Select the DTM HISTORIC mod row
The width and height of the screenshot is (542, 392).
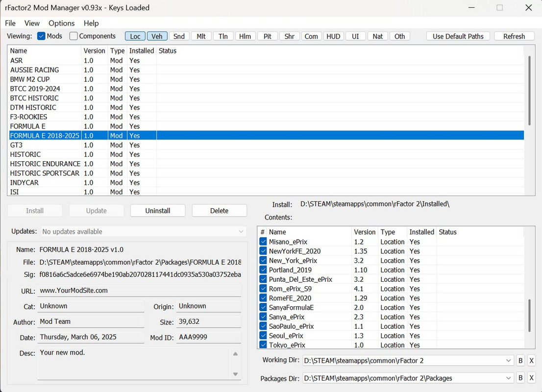[266, 107]
